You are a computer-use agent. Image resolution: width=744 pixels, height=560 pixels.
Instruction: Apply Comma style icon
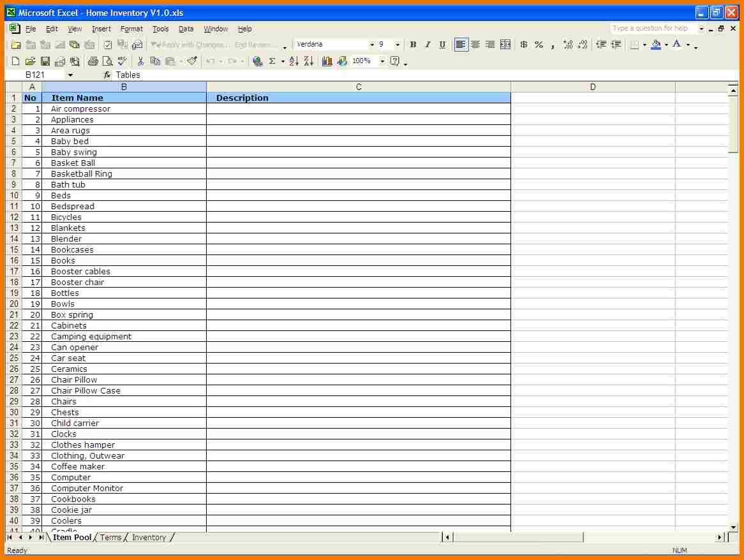[553, 45]
